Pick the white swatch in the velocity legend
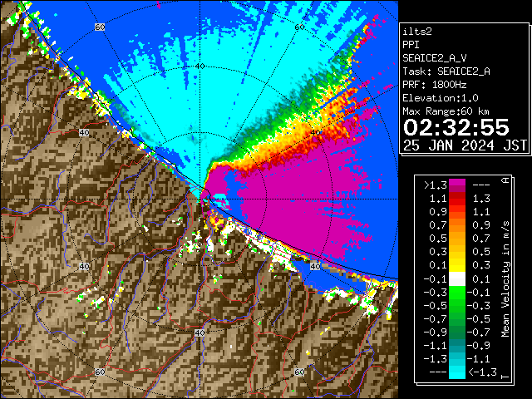This screenshot has height=399, width=532. coord(457,279)
